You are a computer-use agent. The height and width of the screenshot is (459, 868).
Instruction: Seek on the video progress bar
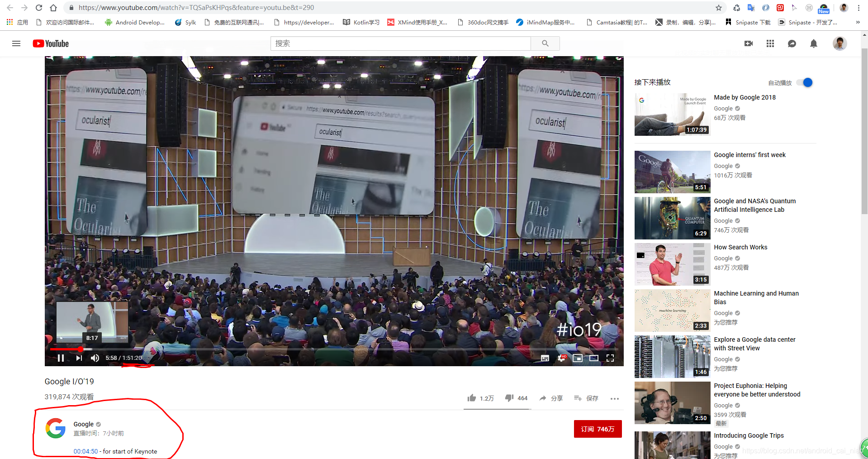(334, 349)
